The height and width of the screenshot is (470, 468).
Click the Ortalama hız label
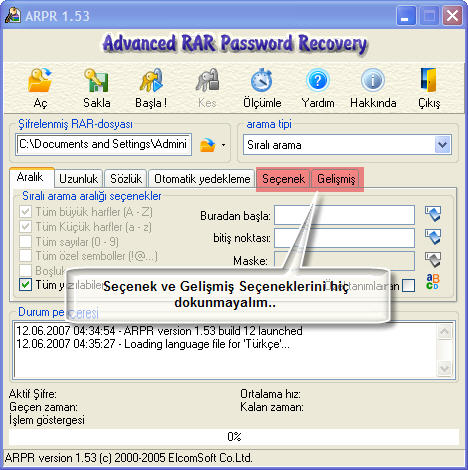270,394
